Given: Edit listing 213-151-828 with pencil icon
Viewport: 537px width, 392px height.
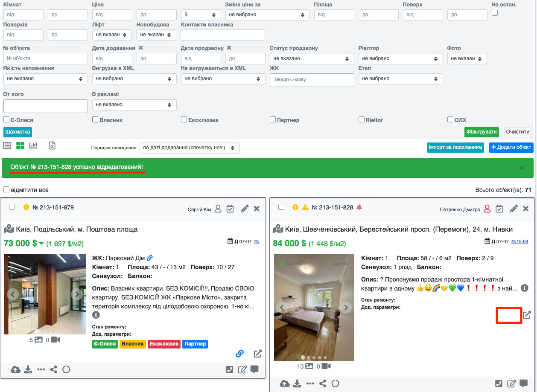Looking at the screenshot, I should point(514,209).
